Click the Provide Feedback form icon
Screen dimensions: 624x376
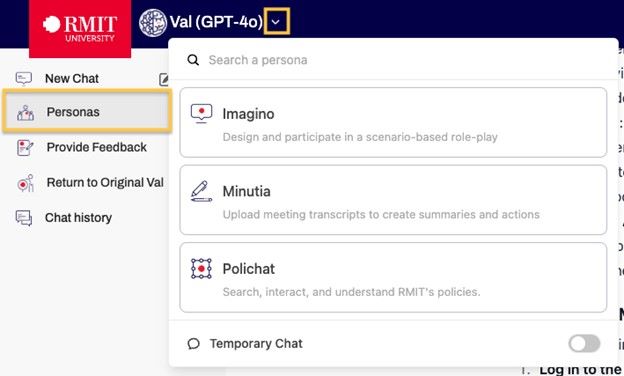click(x=25, y=148)
